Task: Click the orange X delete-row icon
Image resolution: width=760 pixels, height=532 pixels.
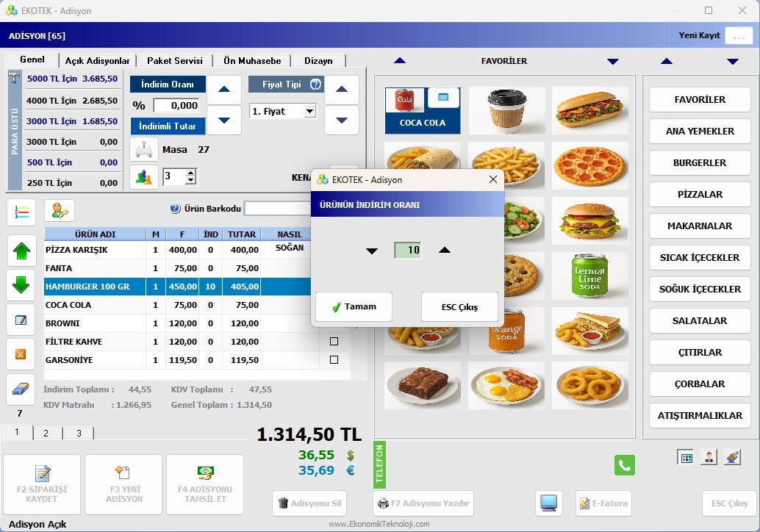Action: (21, 354)
